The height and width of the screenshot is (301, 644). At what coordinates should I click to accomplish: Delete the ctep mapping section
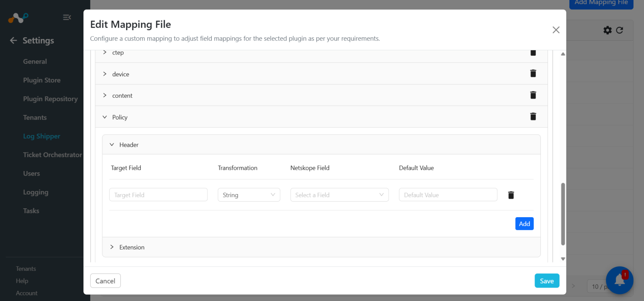(533, 52)
